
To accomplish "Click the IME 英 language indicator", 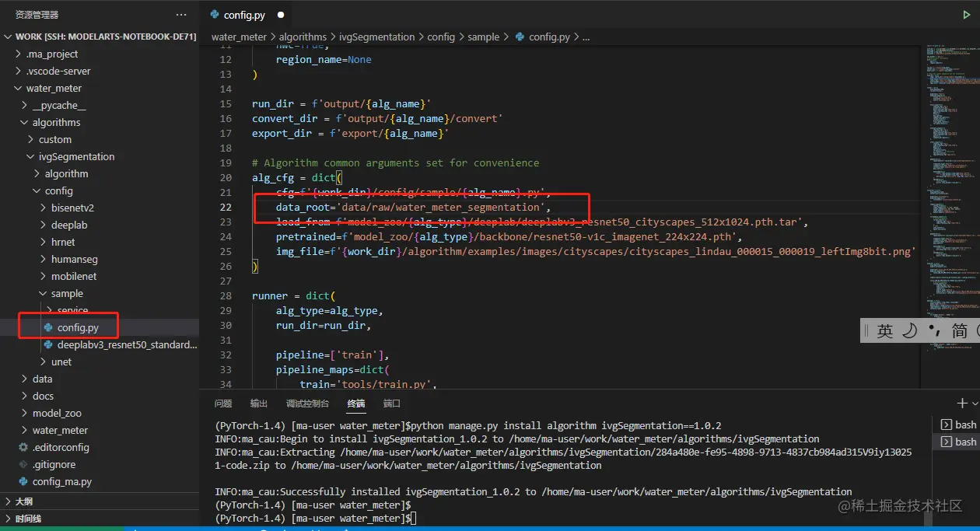I will coord(884,331).
